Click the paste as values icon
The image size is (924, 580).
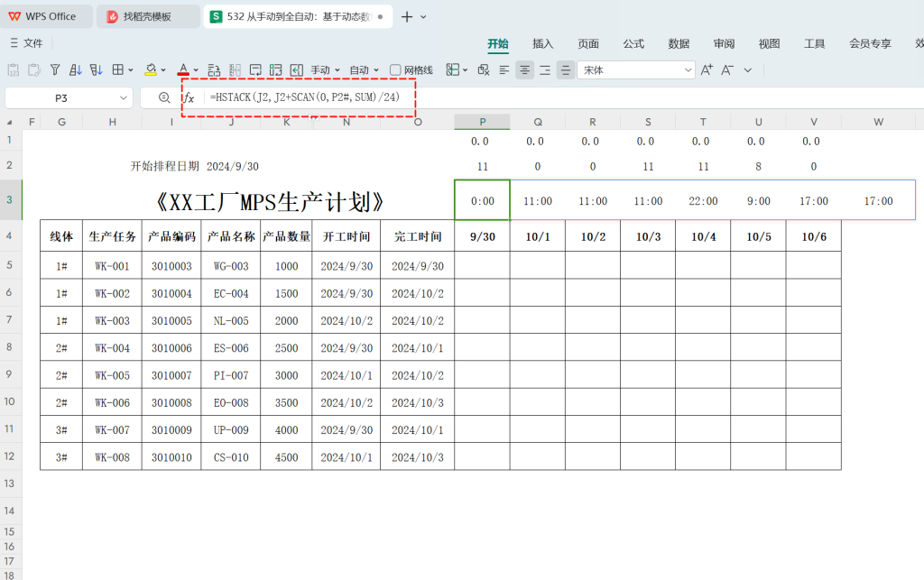[13, 70]
